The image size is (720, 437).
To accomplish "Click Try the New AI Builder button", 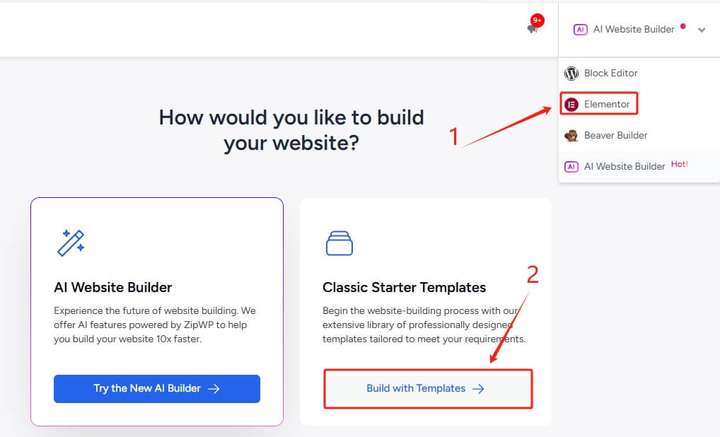I will (x=157, y=389).
